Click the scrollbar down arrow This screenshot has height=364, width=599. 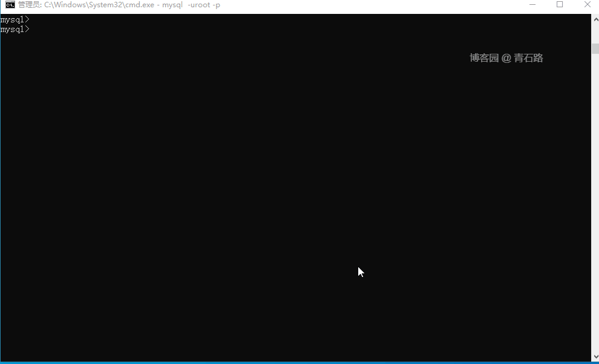pos(595,357)
